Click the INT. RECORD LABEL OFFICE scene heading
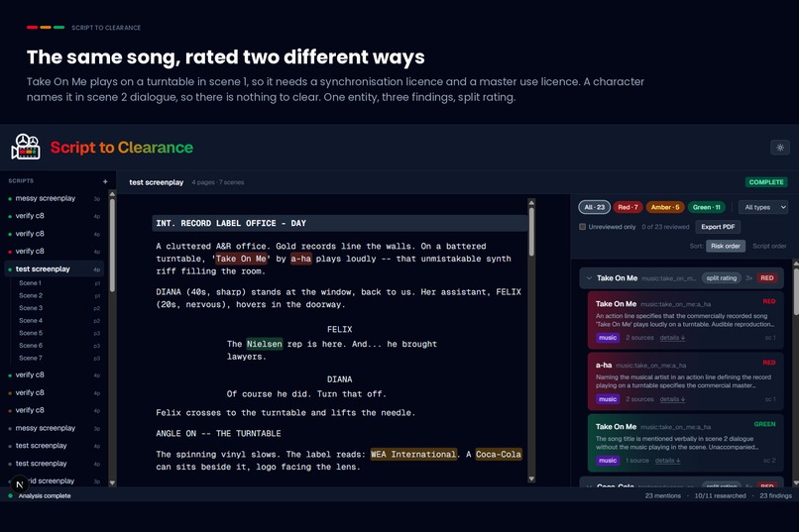The width and height of the screenshot is (799, 532). coord(339,223)
